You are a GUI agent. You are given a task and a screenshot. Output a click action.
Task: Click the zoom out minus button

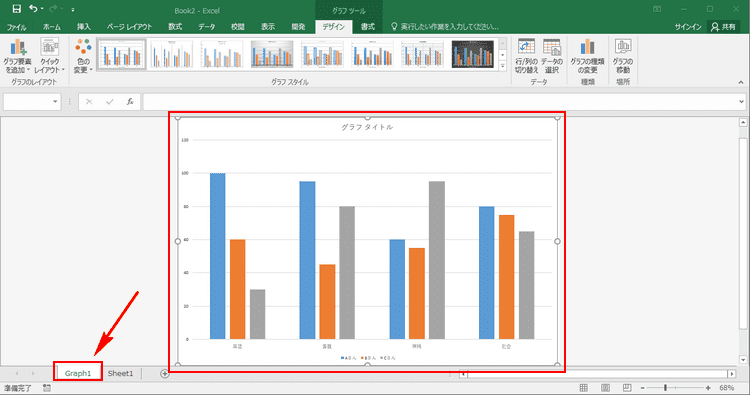pyautogui.click(x=642, y=388)
